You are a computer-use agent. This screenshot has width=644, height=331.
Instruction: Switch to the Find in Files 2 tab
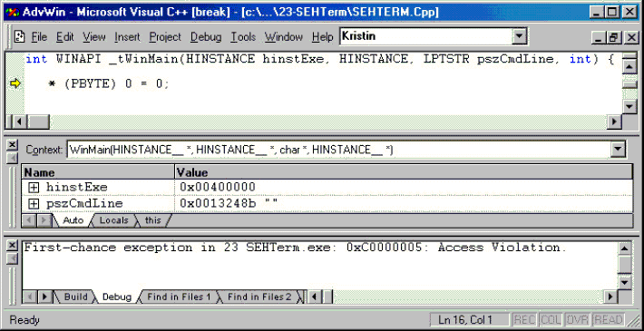click(x=259, y=297)
